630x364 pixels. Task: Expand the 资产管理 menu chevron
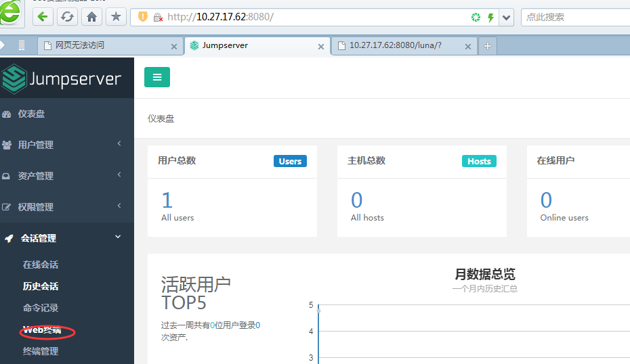[119, 175]
